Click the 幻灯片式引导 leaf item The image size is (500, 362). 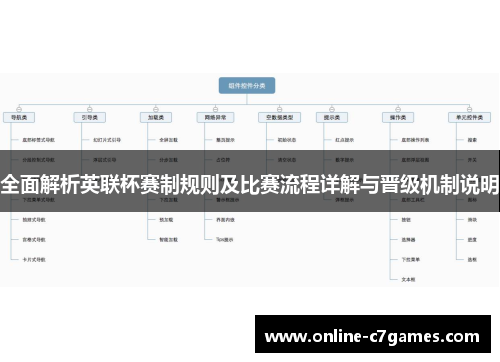coord(107,140)
